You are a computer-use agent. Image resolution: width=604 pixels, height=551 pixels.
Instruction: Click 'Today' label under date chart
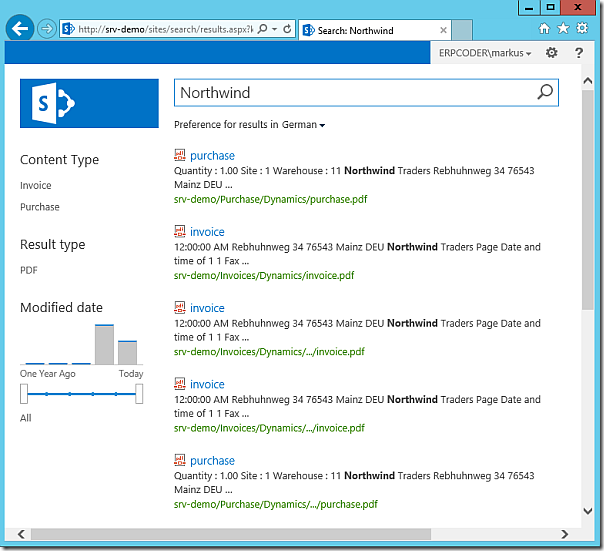(131, 374)
